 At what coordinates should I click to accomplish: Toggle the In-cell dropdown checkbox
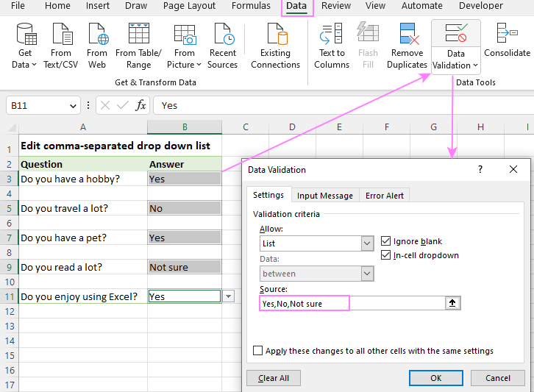pyautogui.click(x=387, y=255)
